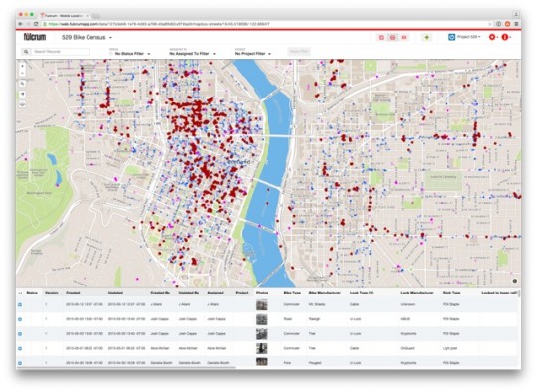Toggle selection box of second table row

pos(20,319)
